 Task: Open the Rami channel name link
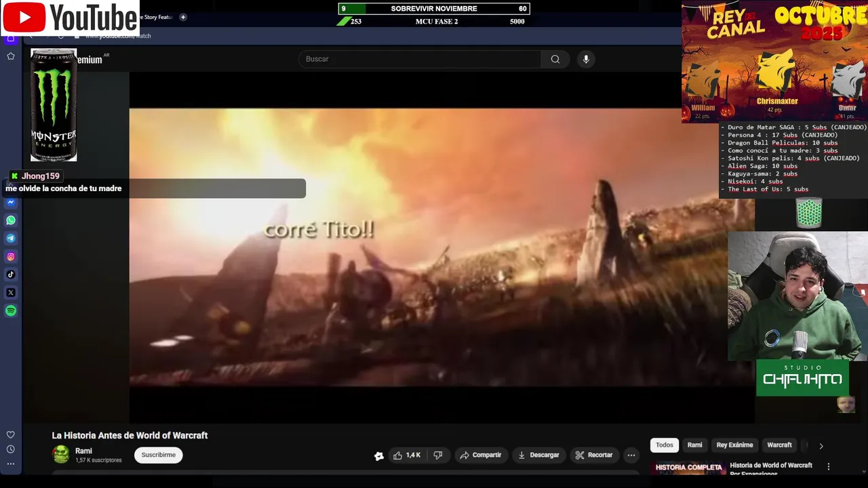[x=83, y=451]
